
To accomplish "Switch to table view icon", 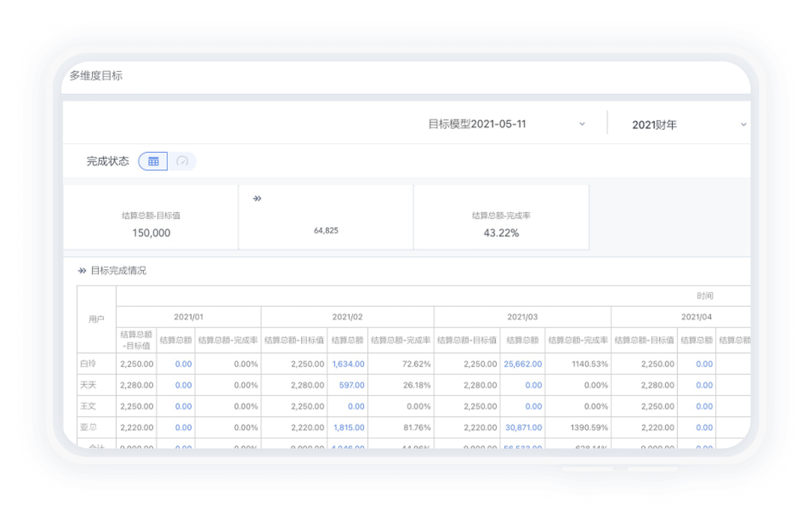I will click(153, 161).
